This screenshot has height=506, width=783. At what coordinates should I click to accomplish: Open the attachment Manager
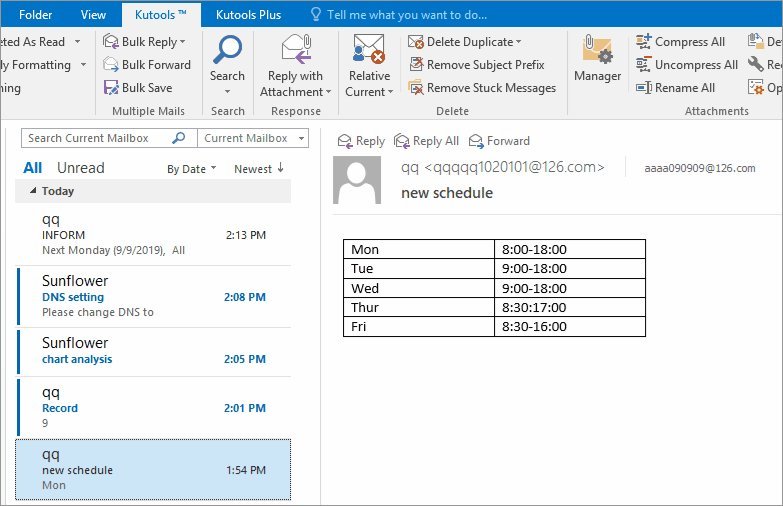[597, 59]
